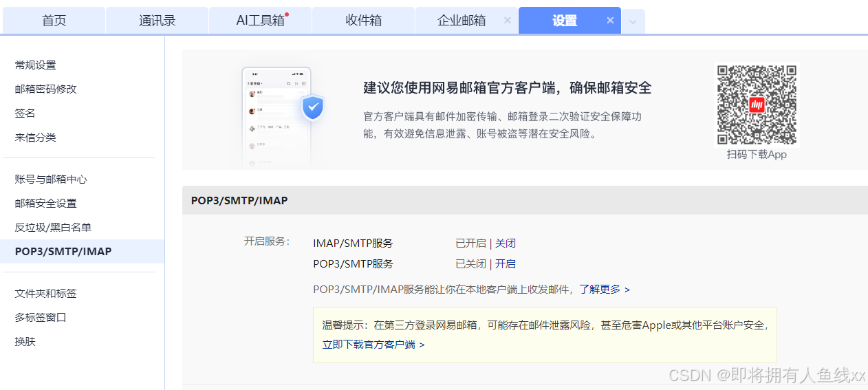868x390 pixels.
Task: Open the AI工具箱 tab
Action: click(260, 21)
